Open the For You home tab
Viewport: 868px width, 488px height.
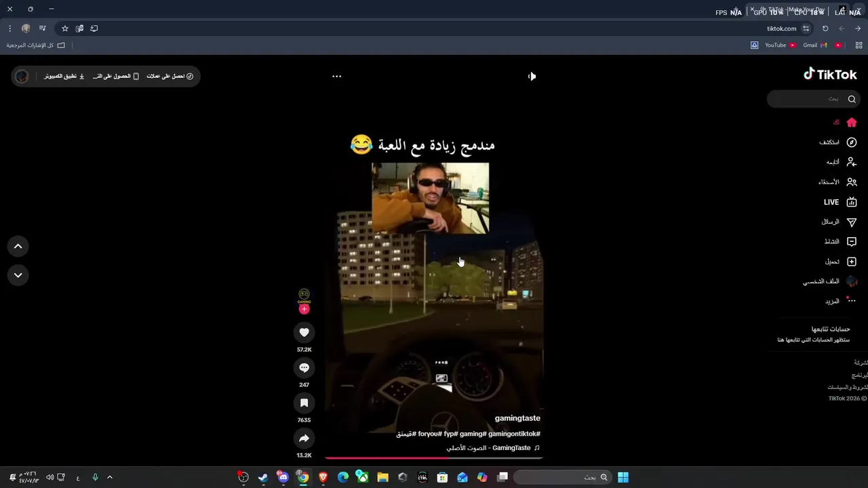[846, 123]
